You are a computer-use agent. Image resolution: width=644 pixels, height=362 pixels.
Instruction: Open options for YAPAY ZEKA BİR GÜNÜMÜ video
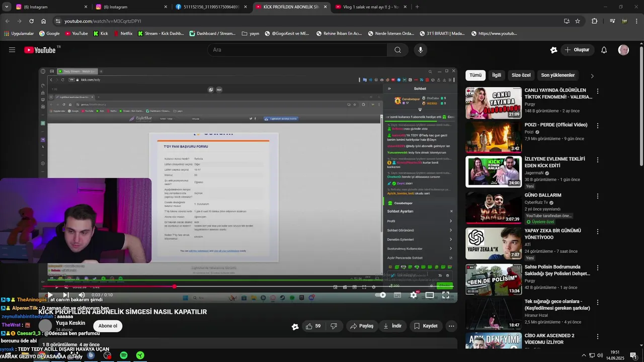tap(598, 231)
